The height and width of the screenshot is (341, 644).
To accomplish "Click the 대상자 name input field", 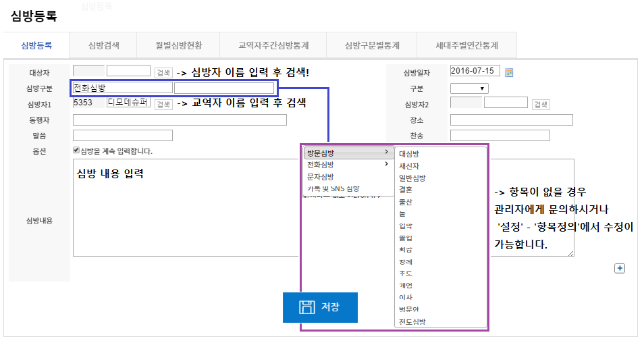I will 128,71.
